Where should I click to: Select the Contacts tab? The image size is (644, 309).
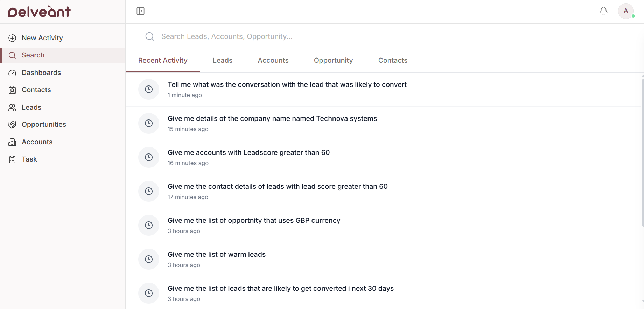tap(393, 61)
